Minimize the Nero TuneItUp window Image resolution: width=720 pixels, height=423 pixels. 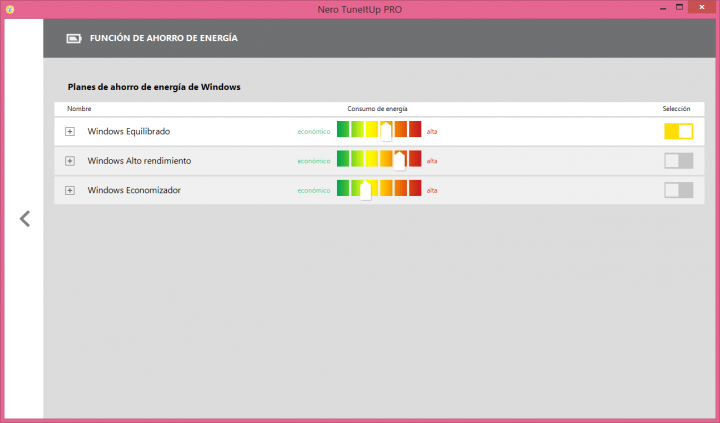pos(663,9)
